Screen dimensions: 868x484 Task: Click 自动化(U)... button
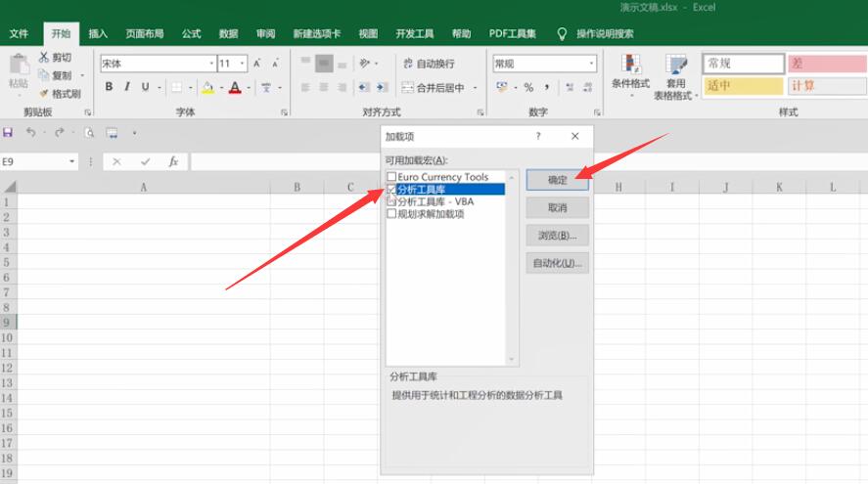[x=557, y=263]
